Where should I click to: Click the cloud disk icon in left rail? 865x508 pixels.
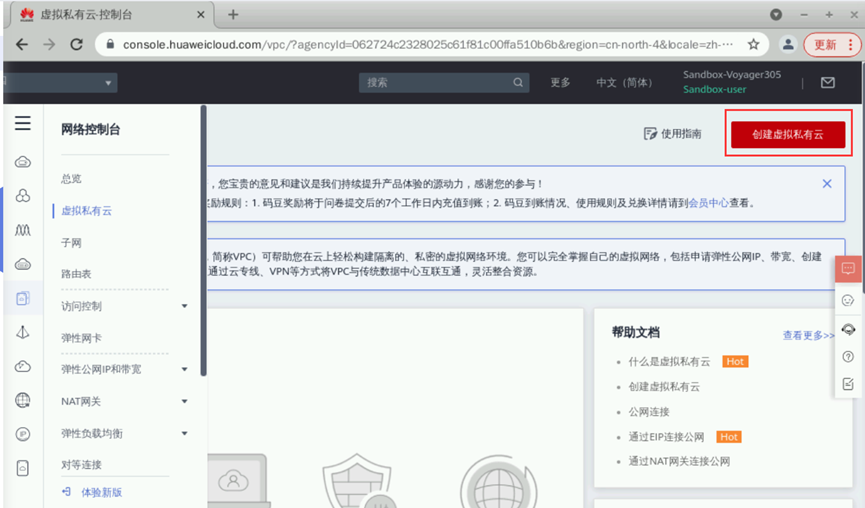tap(23, 264)
